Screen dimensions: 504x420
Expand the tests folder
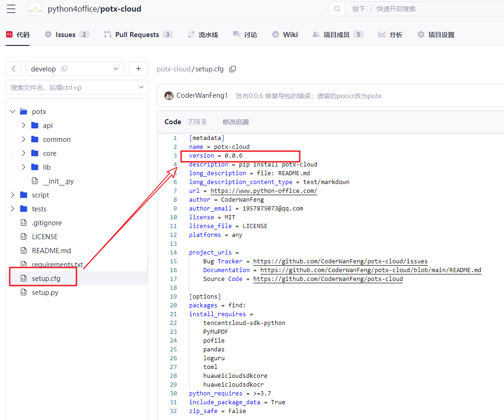[x=13, y=209]
